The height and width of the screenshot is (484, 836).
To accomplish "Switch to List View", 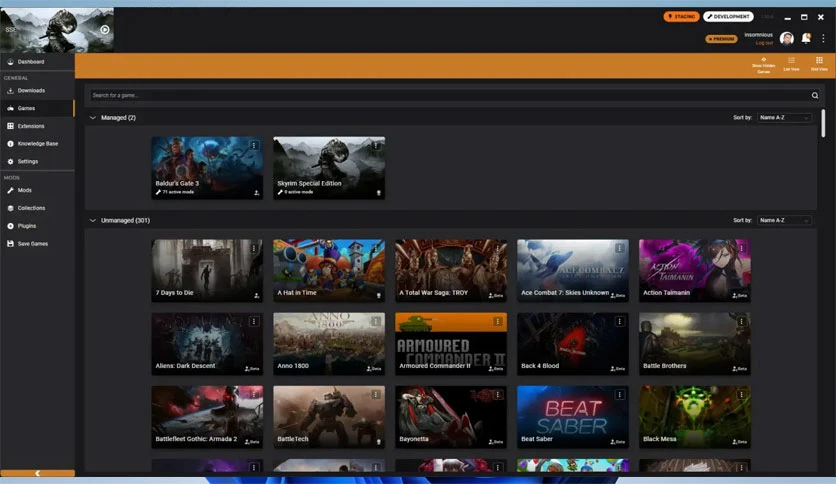I will (x=791, y=64).
